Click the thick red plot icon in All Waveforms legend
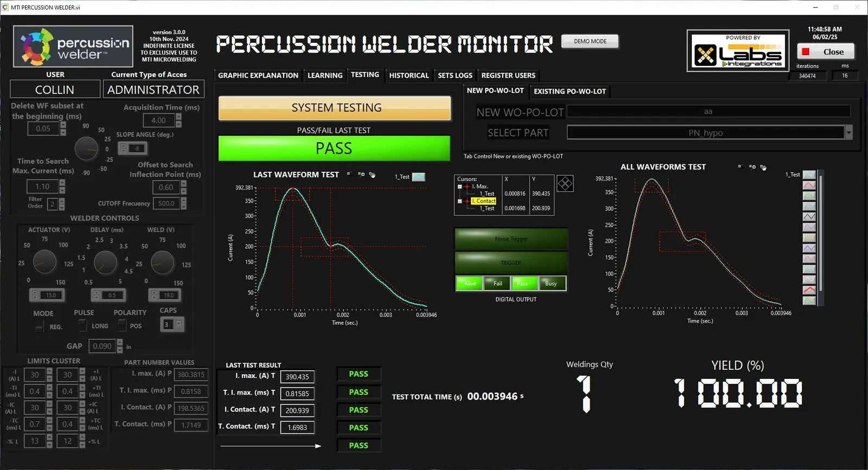The image size is (868, 470). coord(809,290)
